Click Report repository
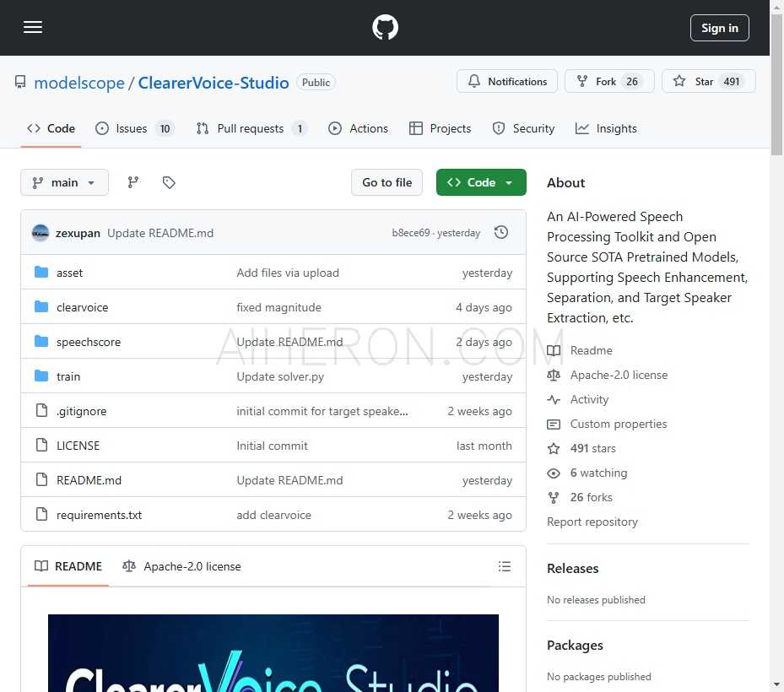The width and height of the screenshot is (784, 692). click(x=592, y=522)
